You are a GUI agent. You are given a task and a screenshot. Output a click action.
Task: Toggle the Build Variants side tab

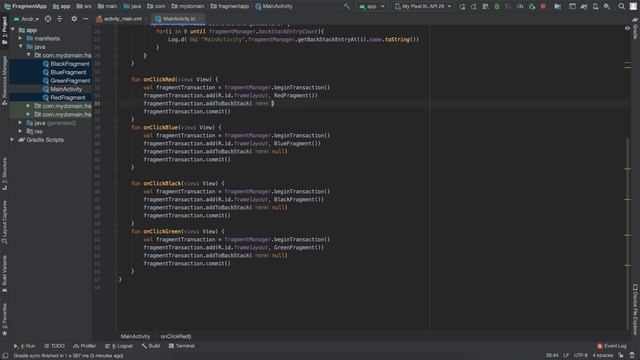(x=4, y=273)
